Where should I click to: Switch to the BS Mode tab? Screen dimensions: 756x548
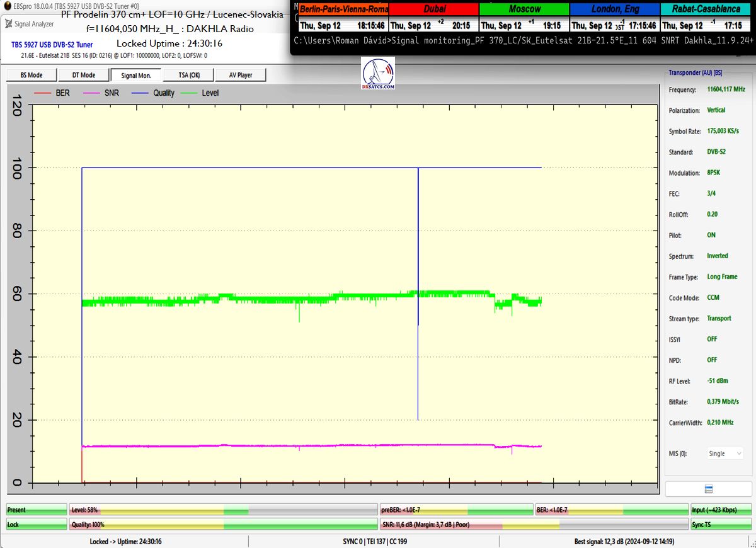(x=31, y=75)
